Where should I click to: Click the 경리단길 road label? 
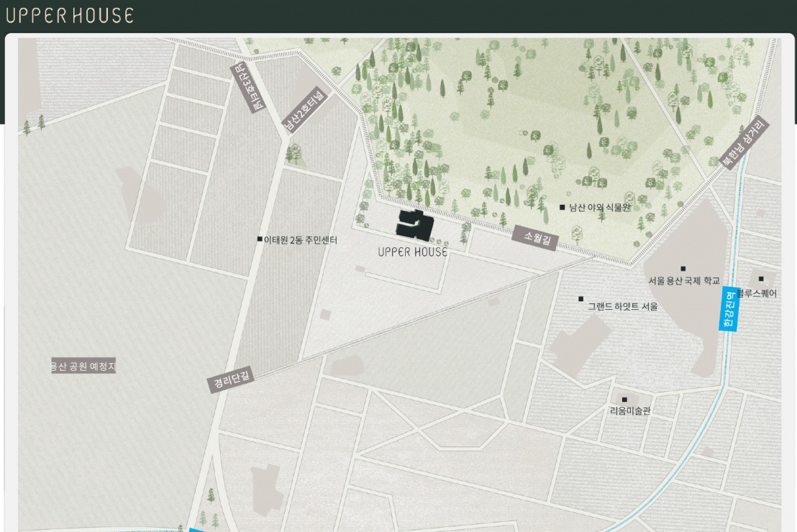(x=231, y=380)
